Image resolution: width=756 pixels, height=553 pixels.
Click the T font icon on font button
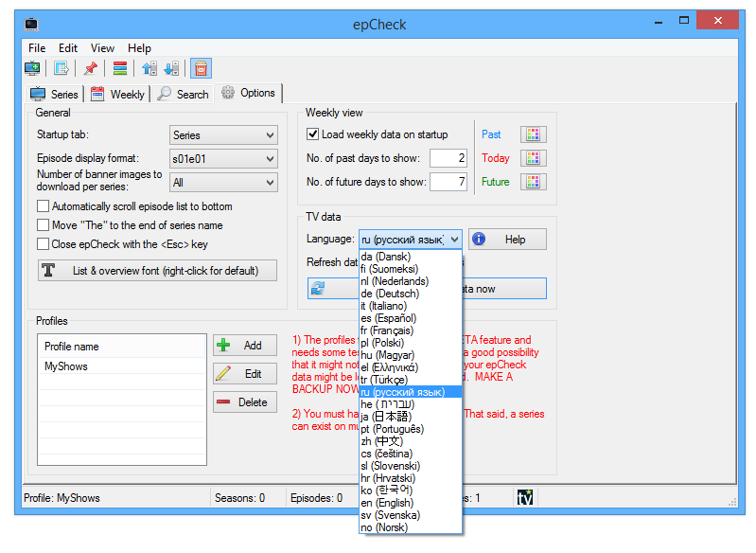pos(48,270)
